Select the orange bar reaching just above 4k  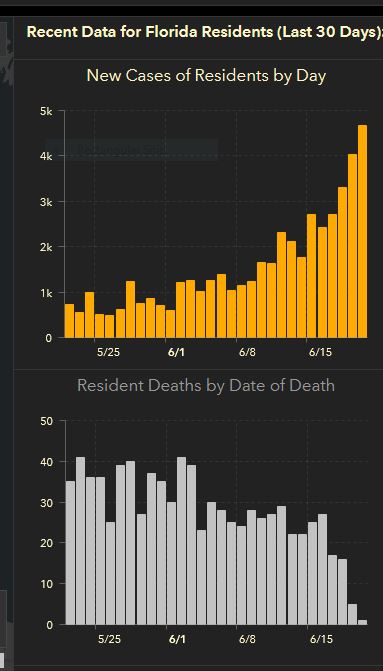(352, 246)
